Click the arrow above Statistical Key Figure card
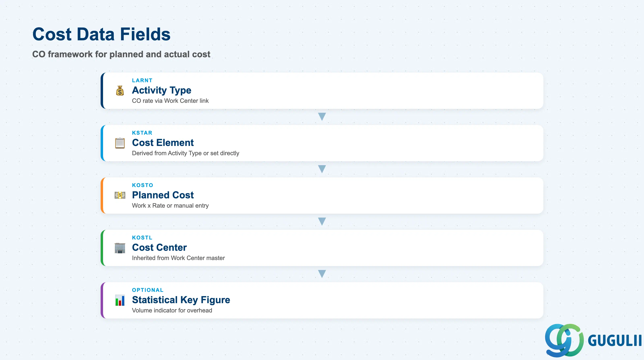The image size is (644, 360). click(322, 274)
